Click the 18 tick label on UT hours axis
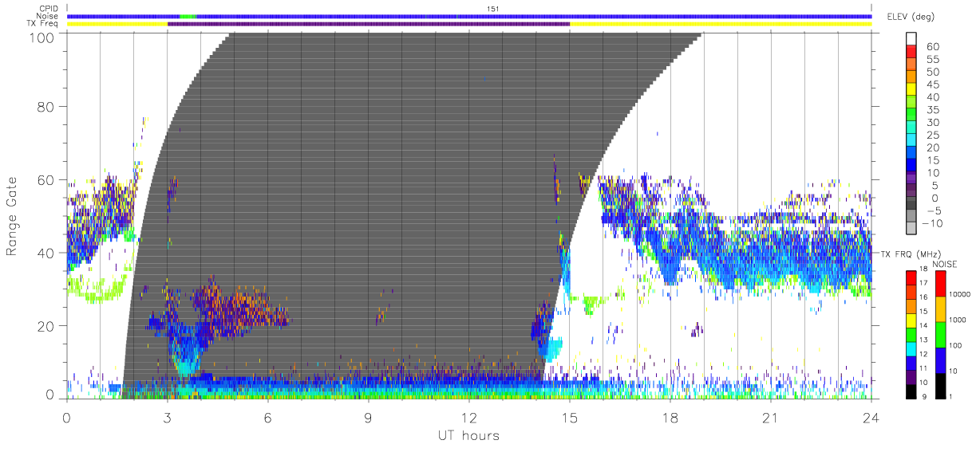980x452 pixels. 670,418
